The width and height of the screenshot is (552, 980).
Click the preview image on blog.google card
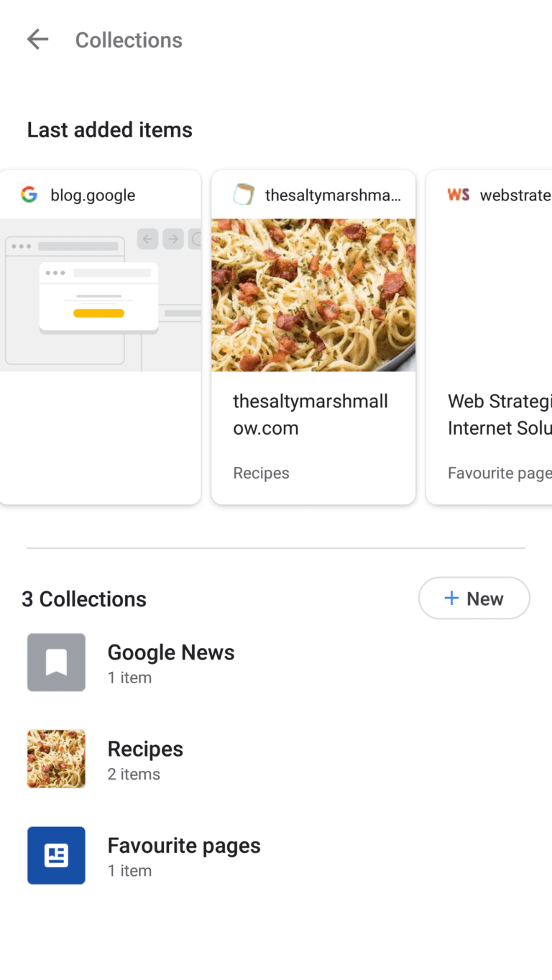[98, 297]
